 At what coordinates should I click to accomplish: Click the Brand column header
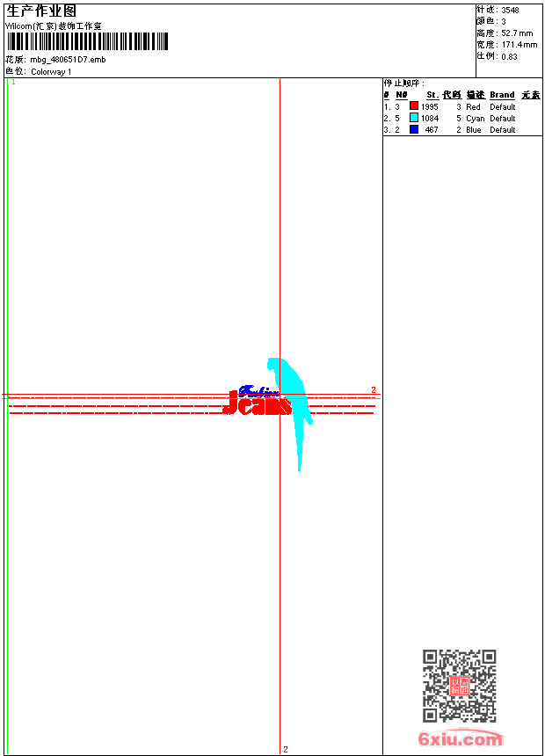pyautogui.click(x=502, y=95)
